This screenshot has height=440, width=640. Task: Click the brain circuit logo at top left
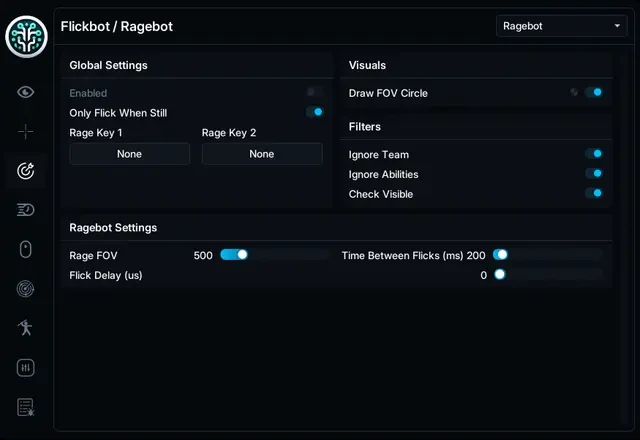point(27,37)
